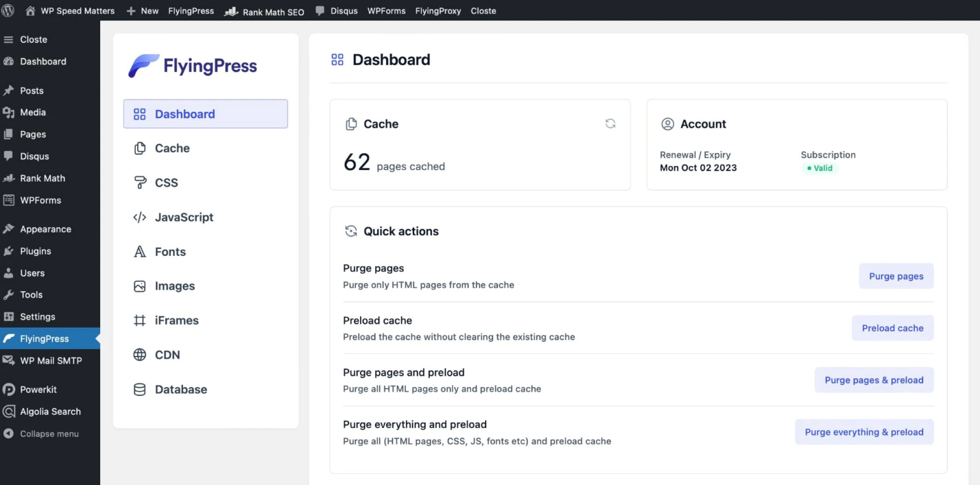The image size is (980, 485).
Task: Click the WP Mail SMTP envelope icon
Action: pyautogui.click(x=9, y=361)
